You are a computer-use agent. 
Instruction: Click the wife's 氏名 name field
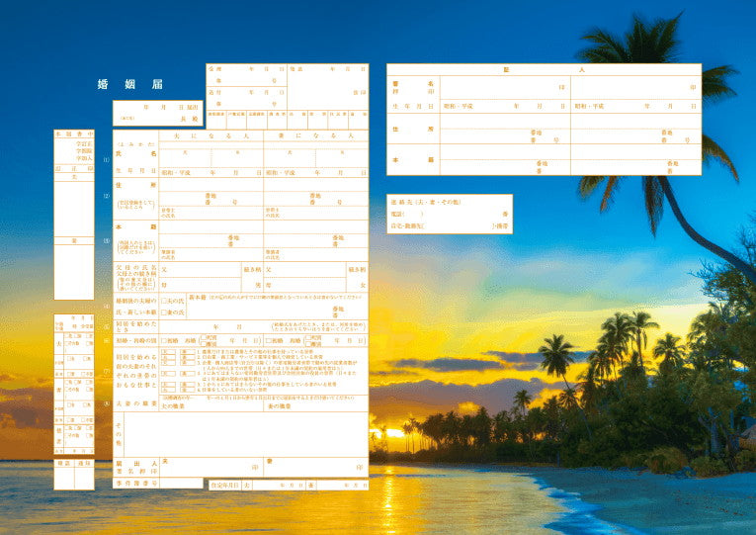314,156
